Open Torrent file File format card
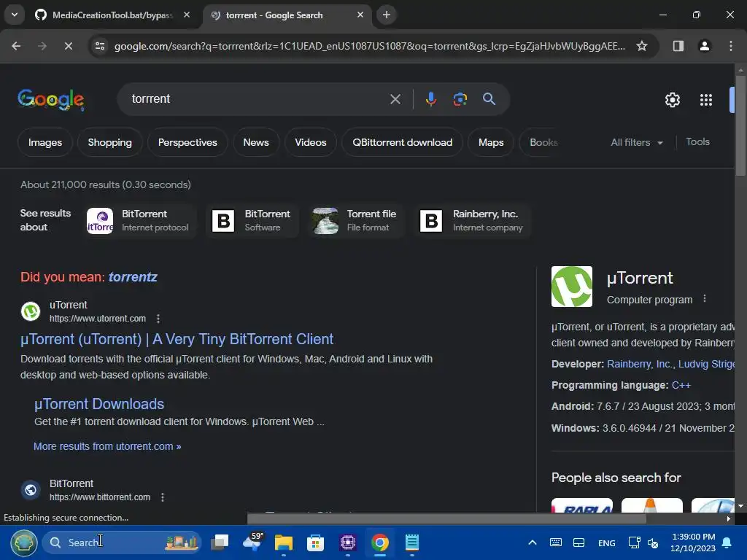 pyautogui.click(x=355, y=220)
